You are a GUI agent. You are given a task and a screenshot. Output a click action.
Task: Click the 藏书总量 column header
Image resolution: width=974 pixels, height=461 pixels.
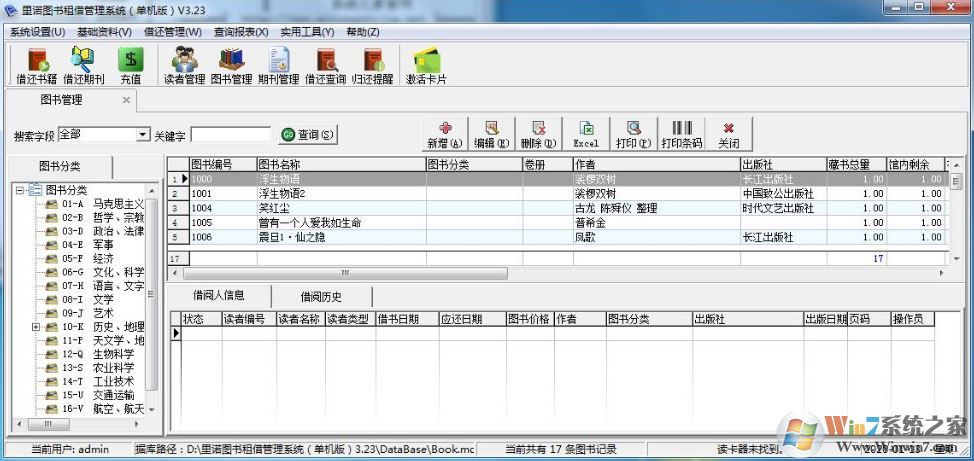857,165
